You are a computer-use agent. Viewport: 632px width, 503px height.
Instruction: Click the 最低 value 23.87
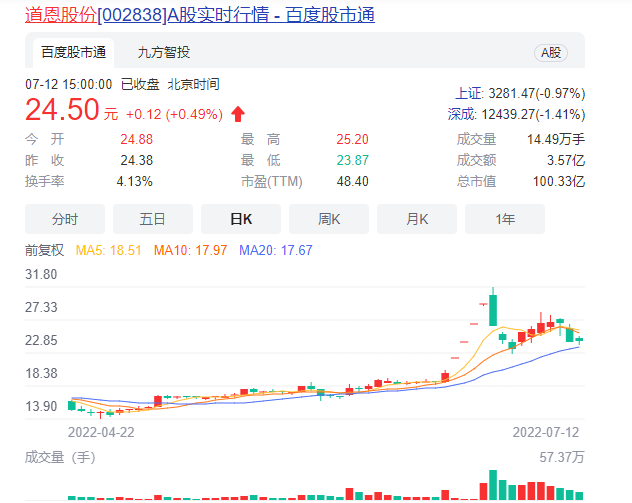[x=353, y=160]
